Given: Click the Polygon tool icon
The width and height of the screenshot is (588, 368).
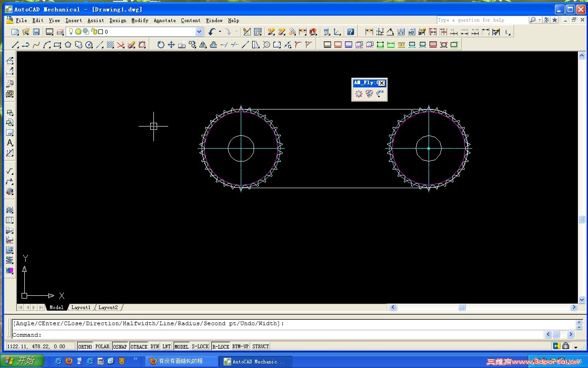Looking at the screenshot, I should point(68,45).
